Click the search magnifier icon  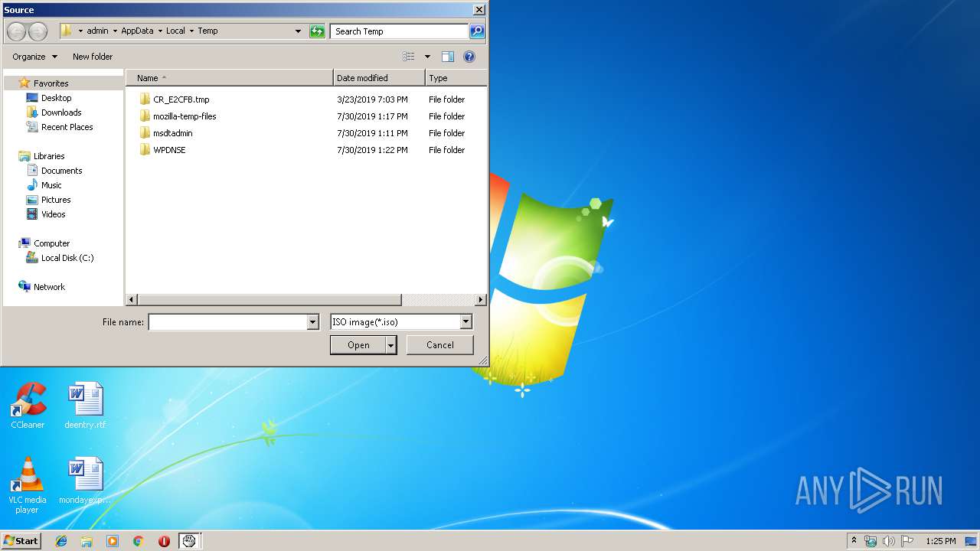(x=477, y=31)
